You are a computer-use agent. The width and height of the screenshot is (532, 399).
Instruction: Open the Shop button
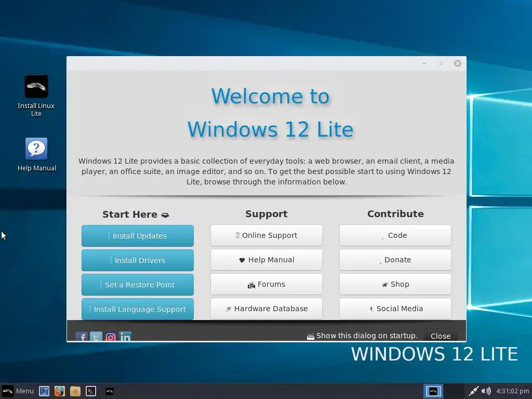point(395,284)
